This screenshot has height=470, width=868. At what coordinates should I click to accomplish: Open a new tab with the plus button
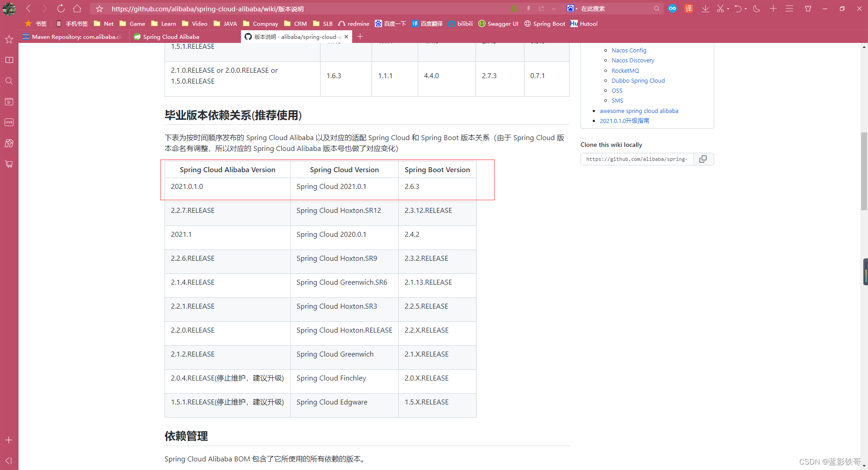(x=360, y=37)
